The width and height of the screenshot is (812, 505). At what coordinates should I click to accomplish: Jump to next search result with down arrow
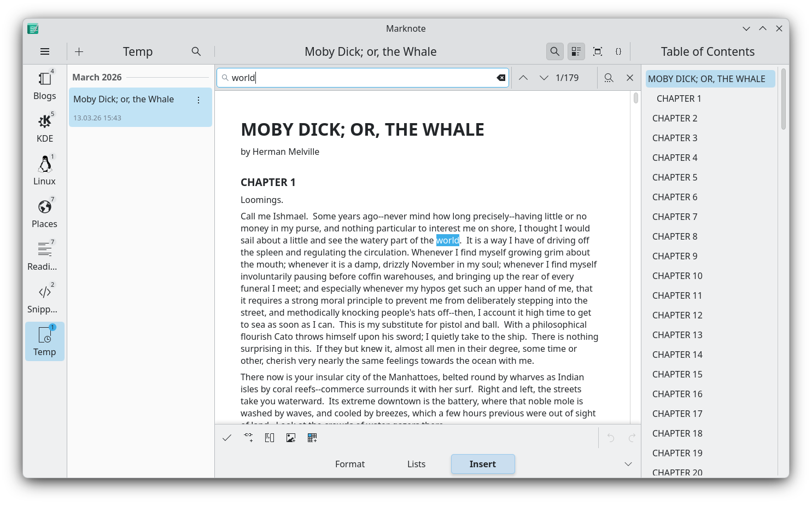point(544,77)
